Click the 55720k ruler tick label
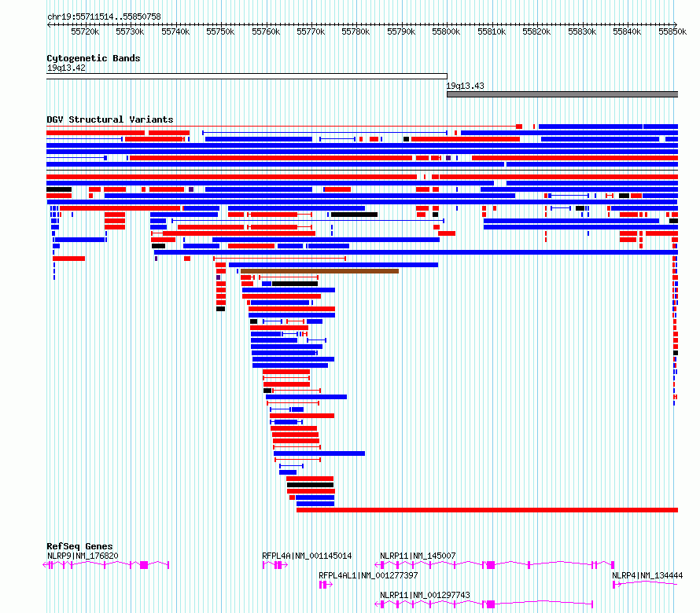700x613 pixels. coord(85,31)
